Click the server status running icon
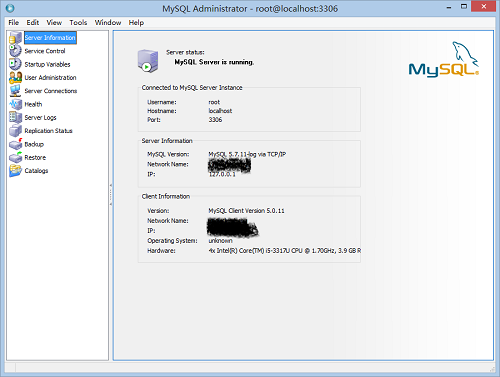Image resolution: width=500 pixels, height=377 pixels. 148,60
